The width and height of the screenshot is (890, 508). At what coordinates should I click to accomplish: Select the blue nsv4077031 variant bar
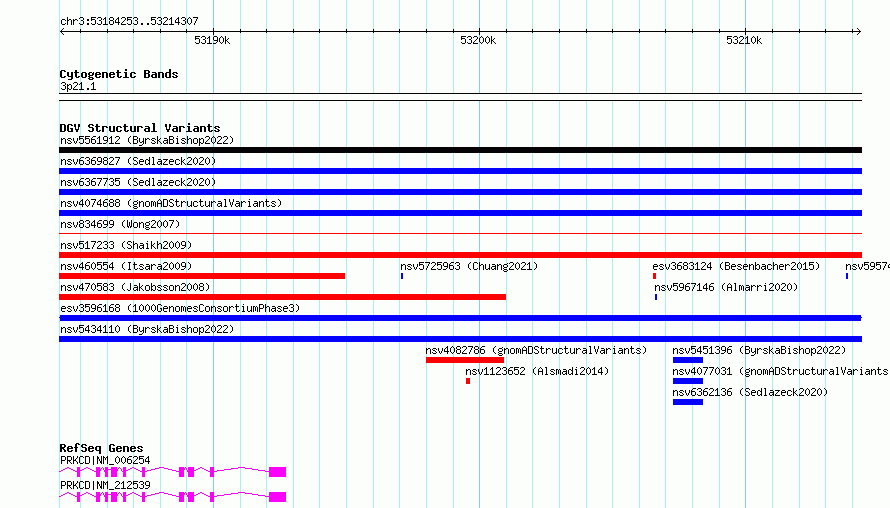tap(688, 381)
